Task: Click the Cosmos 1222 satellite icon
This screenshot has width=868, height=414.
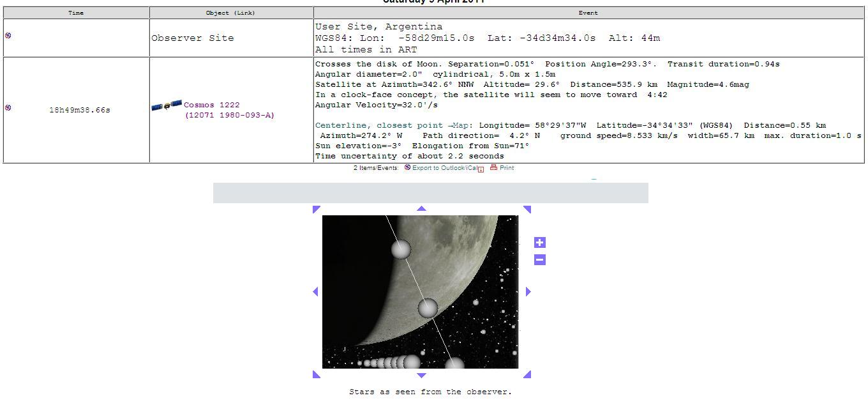Action: pos(167,105)
